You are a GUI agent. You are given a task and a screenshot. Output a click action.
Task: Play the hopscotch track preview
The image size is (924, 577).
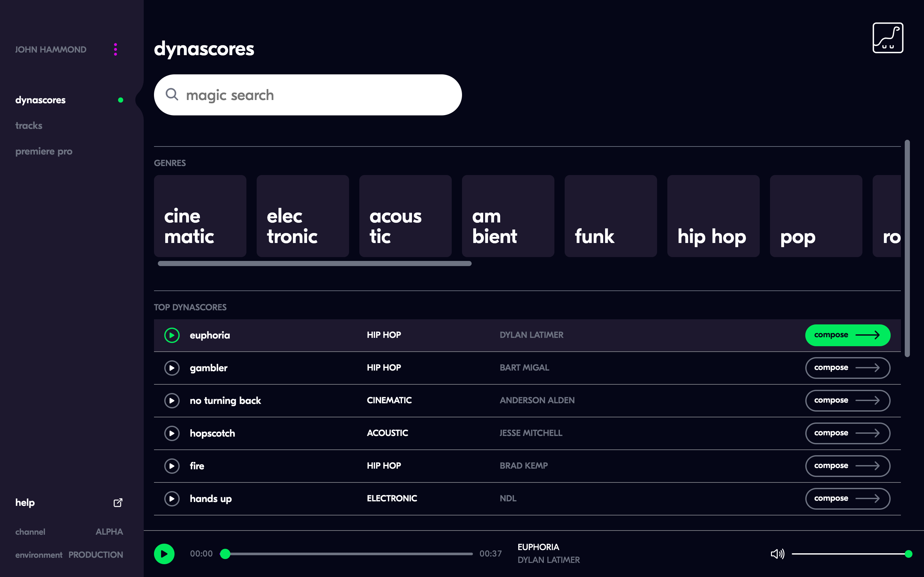tap(172, 433)
